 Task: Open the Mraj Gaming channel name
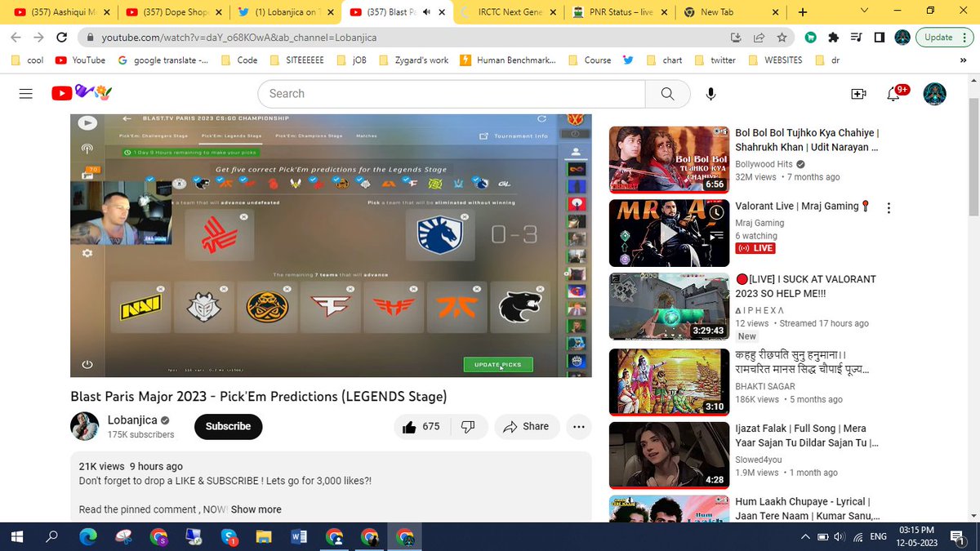759,223
